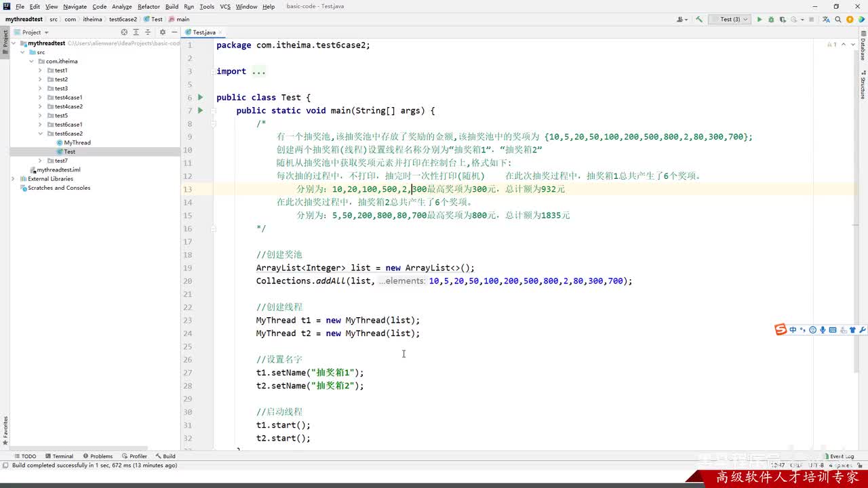This screenshot has height=488, width=868.
Task: Click run gutter icon beside class Test
Action: [200, 98]
